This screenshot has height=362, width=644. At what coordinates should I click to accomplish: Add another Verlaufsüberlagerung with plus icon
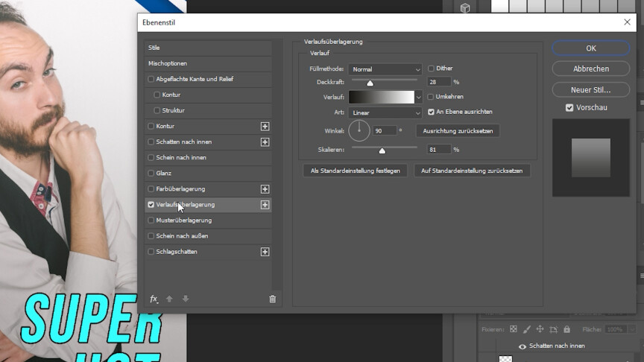(x=265, y=205)
